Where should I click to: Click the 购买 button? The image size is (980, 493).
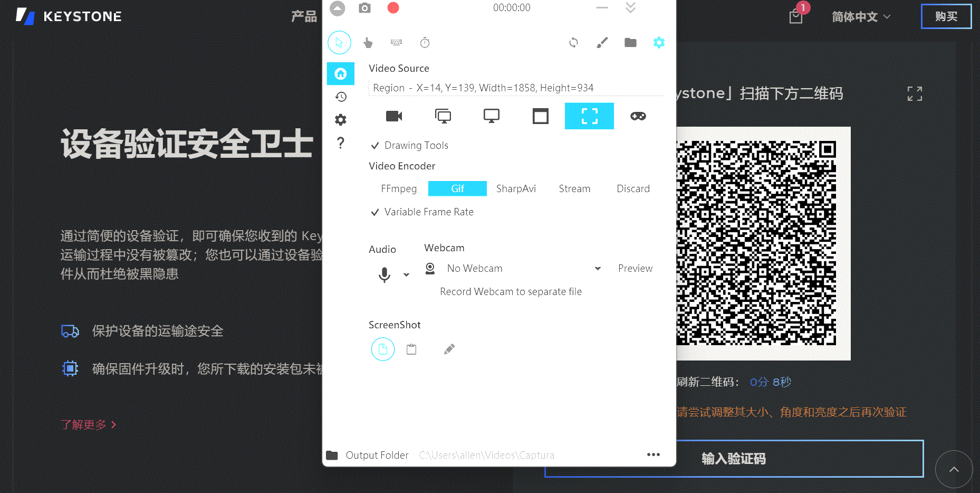click(x=946, y=16)
